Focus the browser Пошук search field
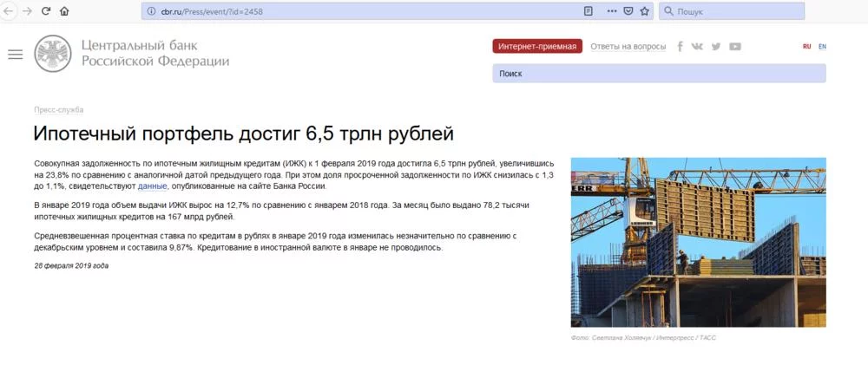Viewport: 868px width, 391px height. pyautogui.click(x=731, y=11)
